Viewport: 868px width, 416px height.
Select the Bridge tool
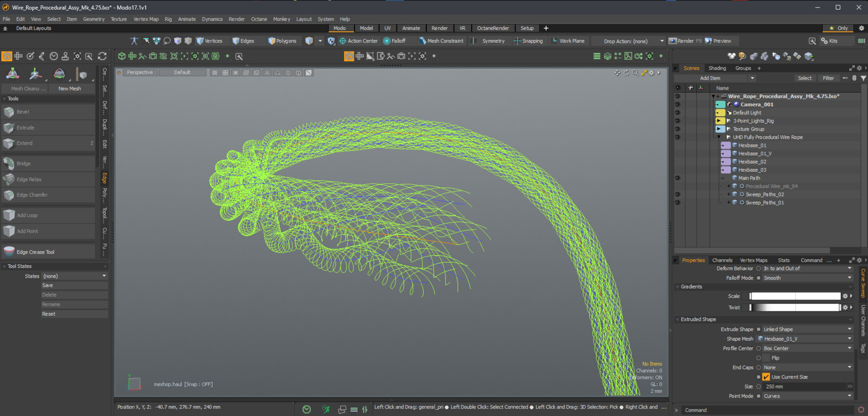pos(49,163)
